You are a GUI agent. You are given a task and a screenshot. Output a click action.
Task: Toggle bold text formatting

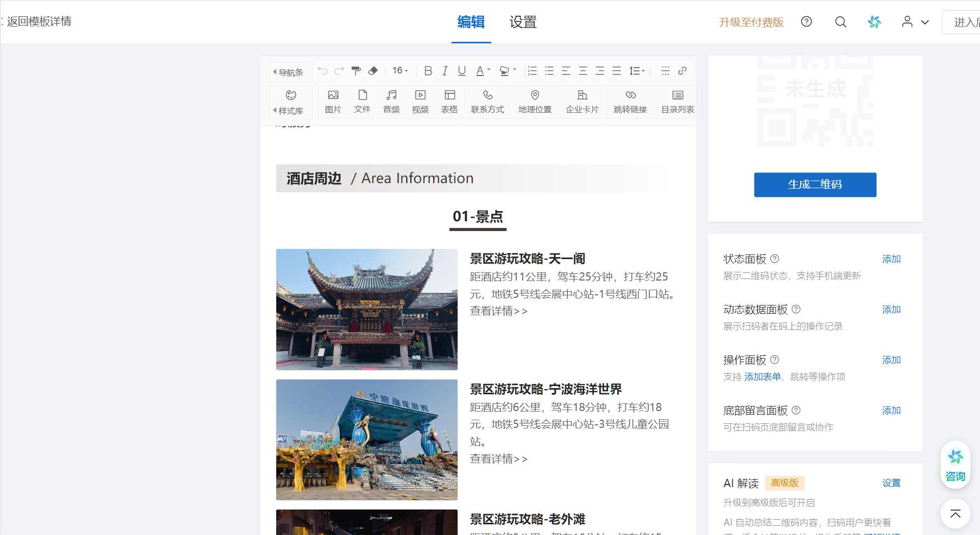click(428, 71)
